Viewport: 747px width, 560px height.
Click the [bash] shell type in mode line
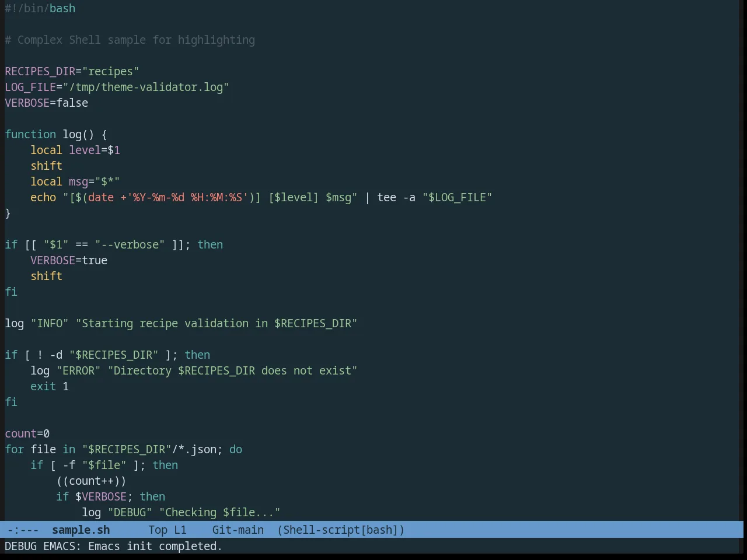pos(380,530)
